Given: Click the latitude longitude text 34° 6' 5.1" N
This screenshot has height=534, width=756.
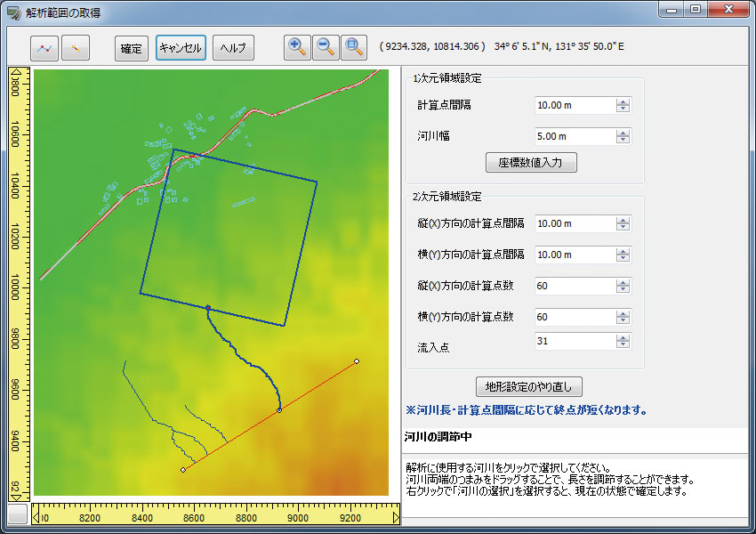Looking at the screenshot, I should pyautogui.click(x=559, y=46).
